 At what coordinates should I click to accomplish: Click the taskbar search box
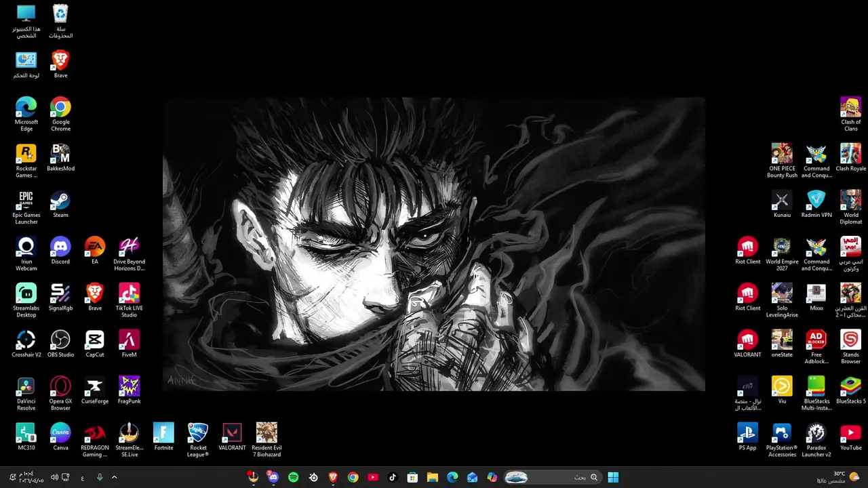(x=554, y=477)
